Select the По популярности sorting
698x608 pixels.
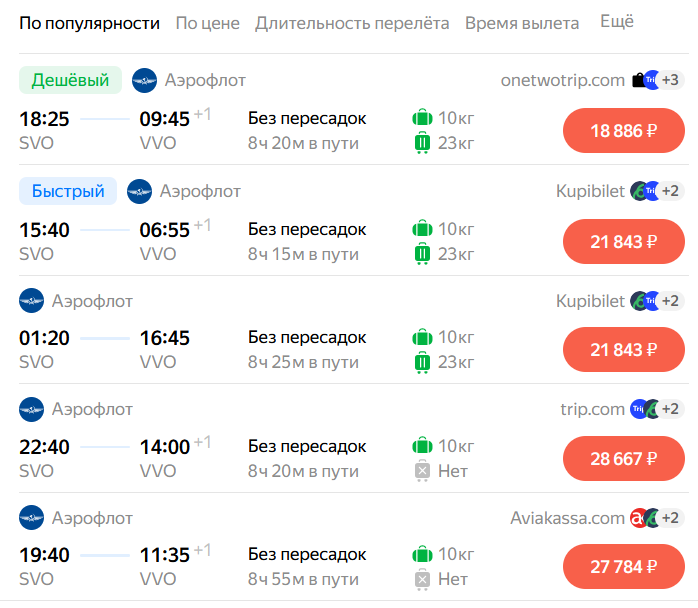point(89,23)
